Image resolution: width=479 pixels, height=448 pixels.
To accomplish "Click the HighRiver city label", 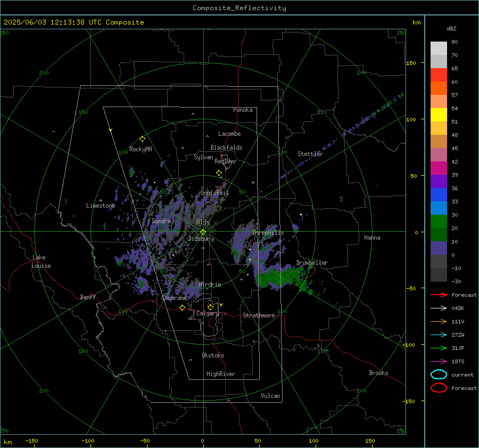I will 221,374.
